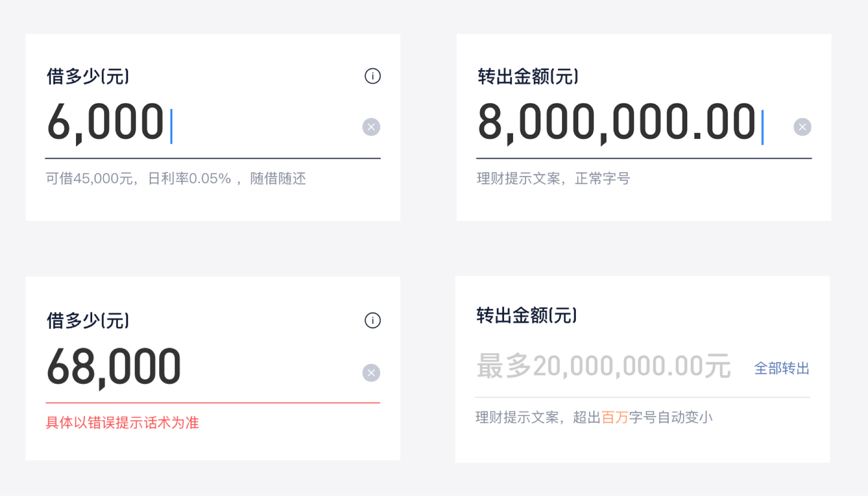Click info icon beside top 借多少(元) label
Screen dimensions: 868x496
[x=373, y=76]
